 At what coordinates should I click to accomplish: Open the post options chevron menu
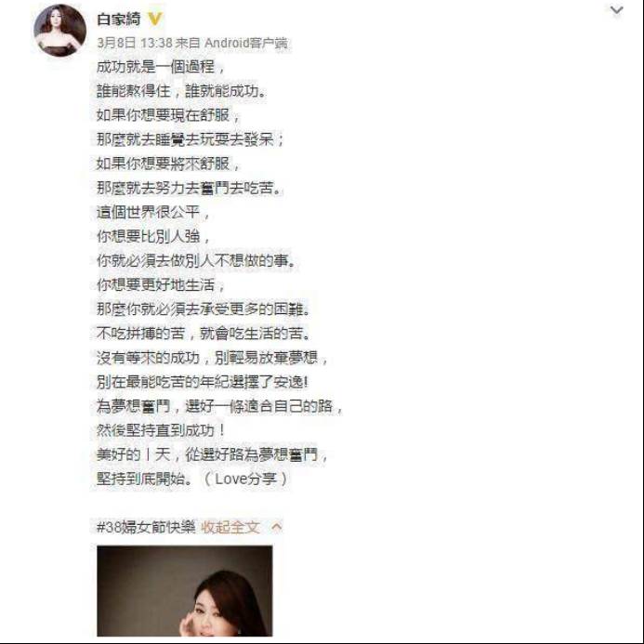tap(616, 10)
